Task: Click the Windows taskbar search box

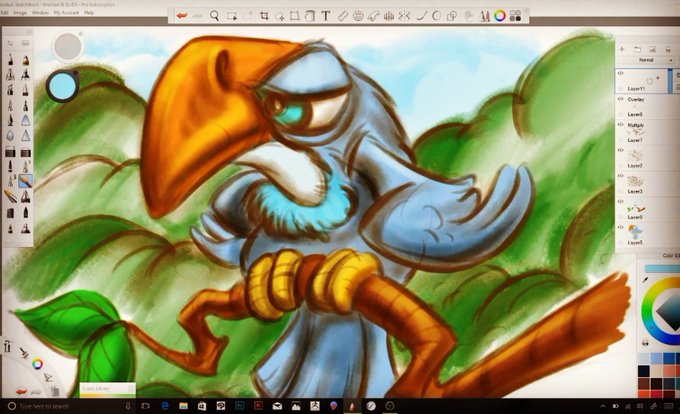Action: tap(69, 406)
